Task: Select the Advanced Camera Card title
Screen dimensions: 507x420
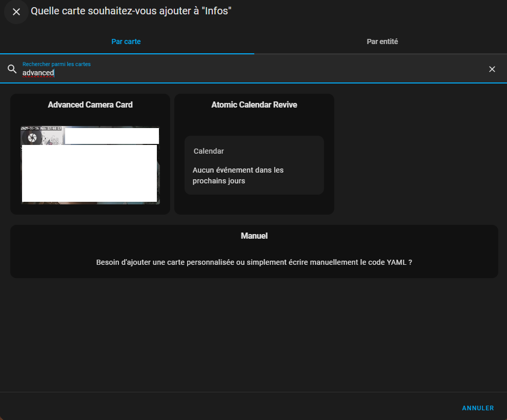Action: point(90,104)
